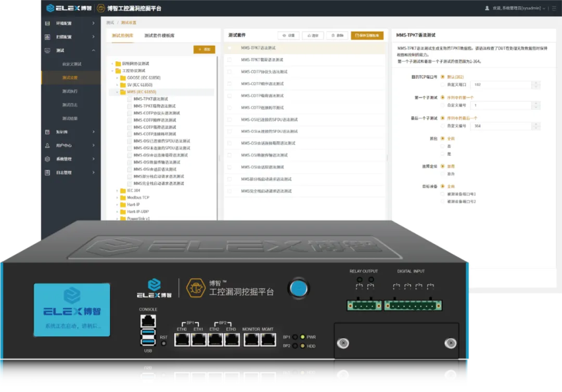Click the stepper arrows of the 102 port field
The image size is (562, 392).
[536, 85]
